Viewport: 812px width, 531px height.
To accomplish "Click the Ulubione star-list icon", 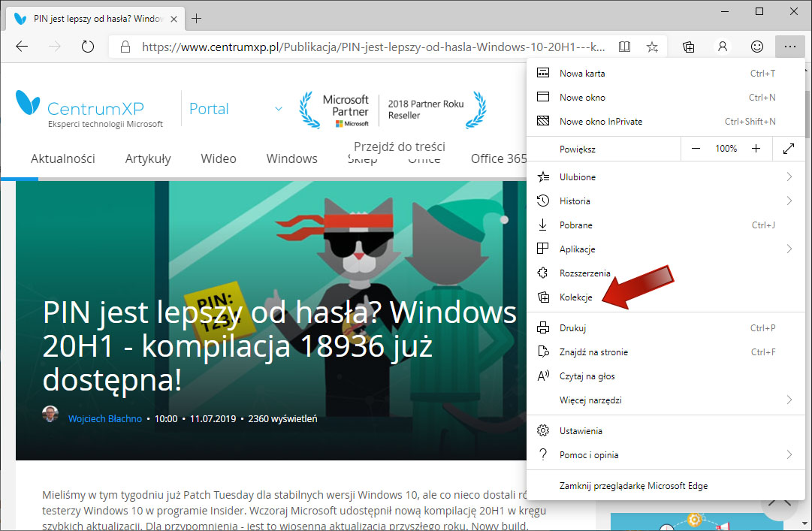I will [x=543, y=176].
